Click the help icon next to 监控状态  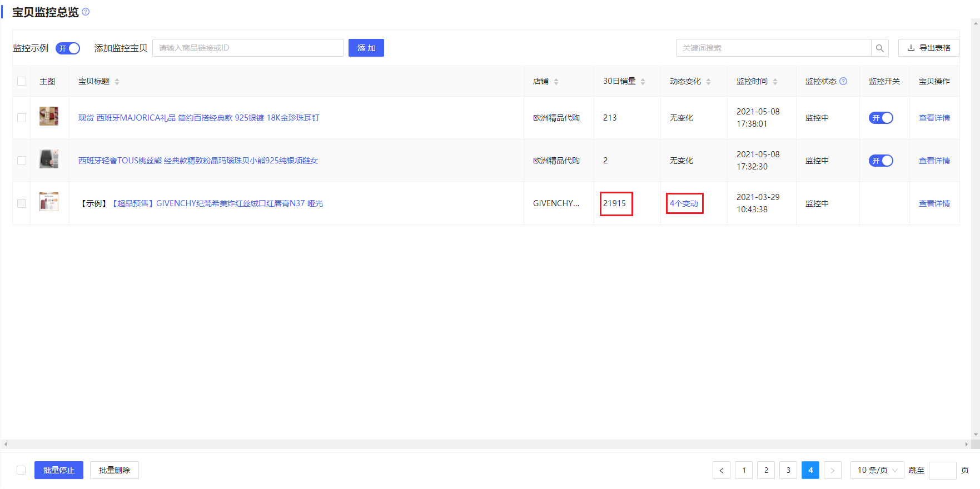pyautogui.click(x=843, y=81)
